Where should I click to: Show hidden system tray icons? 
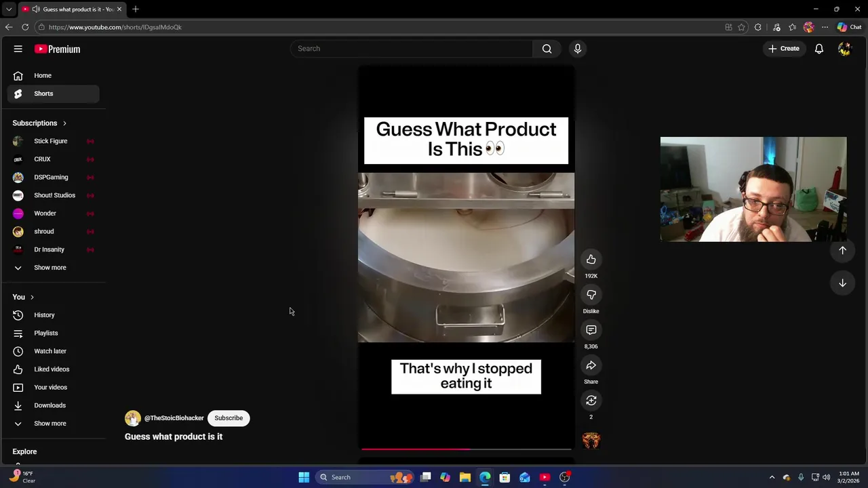772,477
